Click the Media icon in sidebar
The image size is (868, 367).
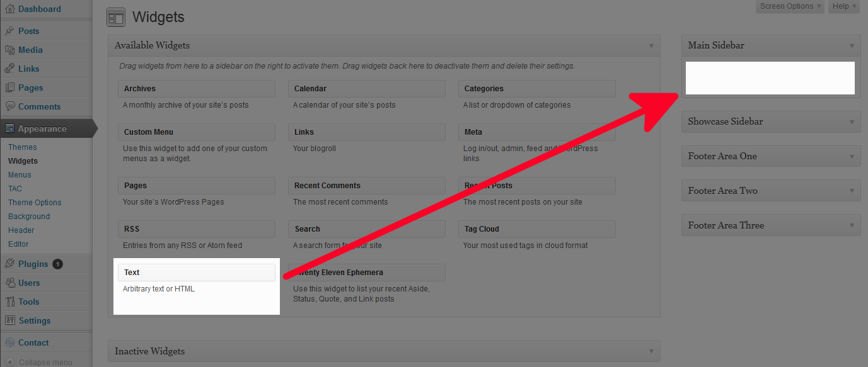tap(9, 50)
